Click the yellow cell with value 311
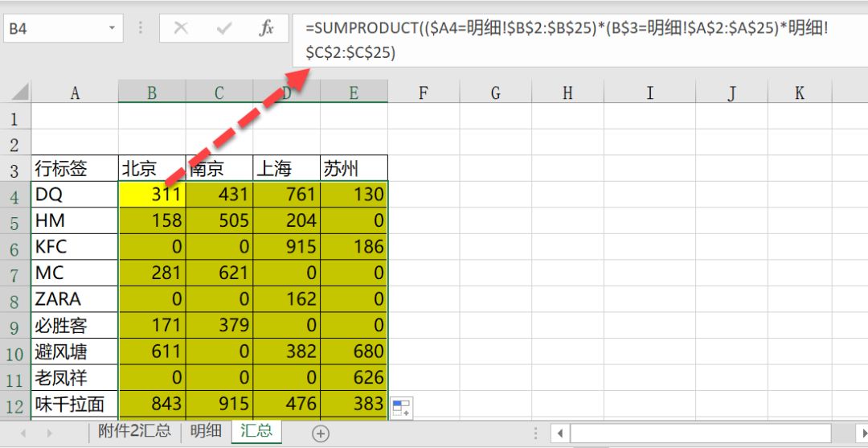 (x=152, y=195)
